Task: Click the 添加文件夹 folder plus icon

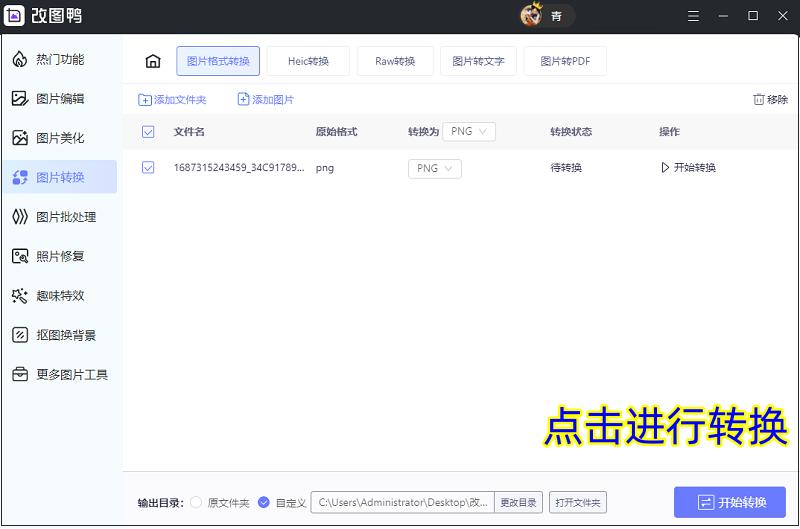Action: pos(145,100)
